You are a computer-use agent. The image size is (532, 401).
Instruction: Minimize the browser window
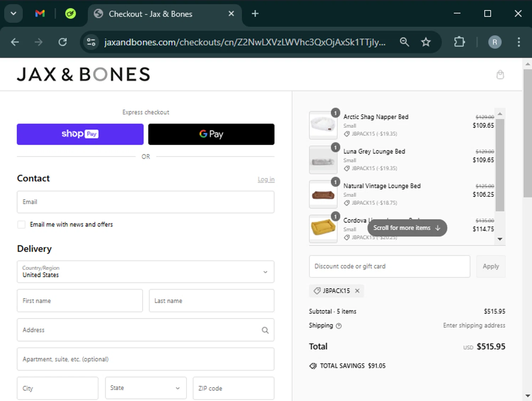click(x=457, y=13)
